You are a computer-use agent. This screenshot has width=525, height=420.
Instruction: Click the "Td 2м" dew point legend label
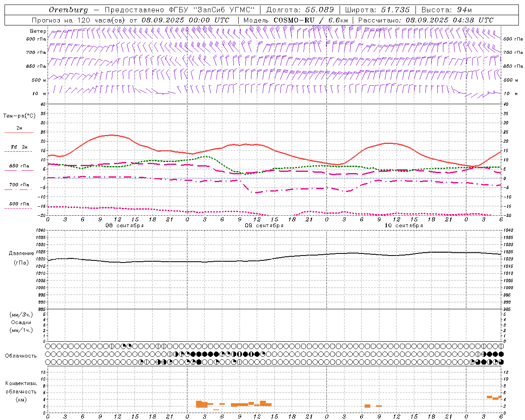(19, 147)
